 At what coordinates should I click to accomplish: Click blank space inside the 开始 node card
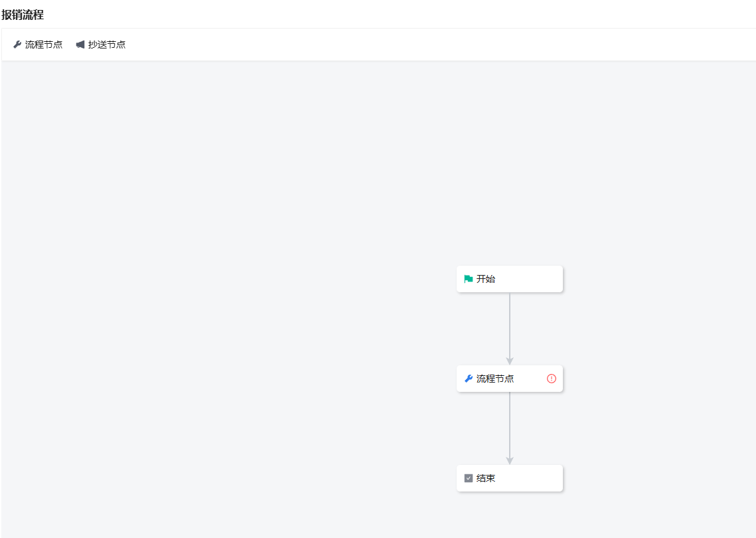531,279
